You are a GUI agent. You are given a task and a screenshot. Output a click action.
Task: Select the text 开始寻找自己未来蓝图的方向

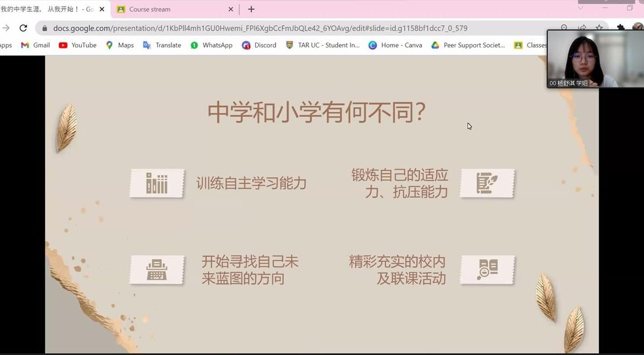[x=250, y=270]
